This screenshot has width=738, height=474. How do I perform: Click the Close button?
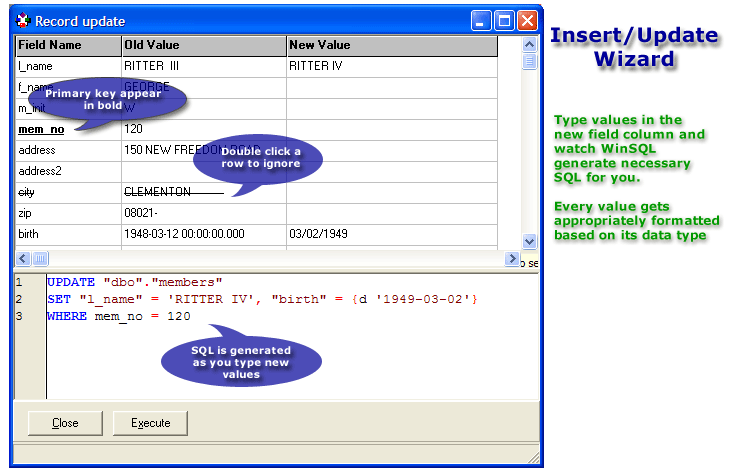pos(65,423)
